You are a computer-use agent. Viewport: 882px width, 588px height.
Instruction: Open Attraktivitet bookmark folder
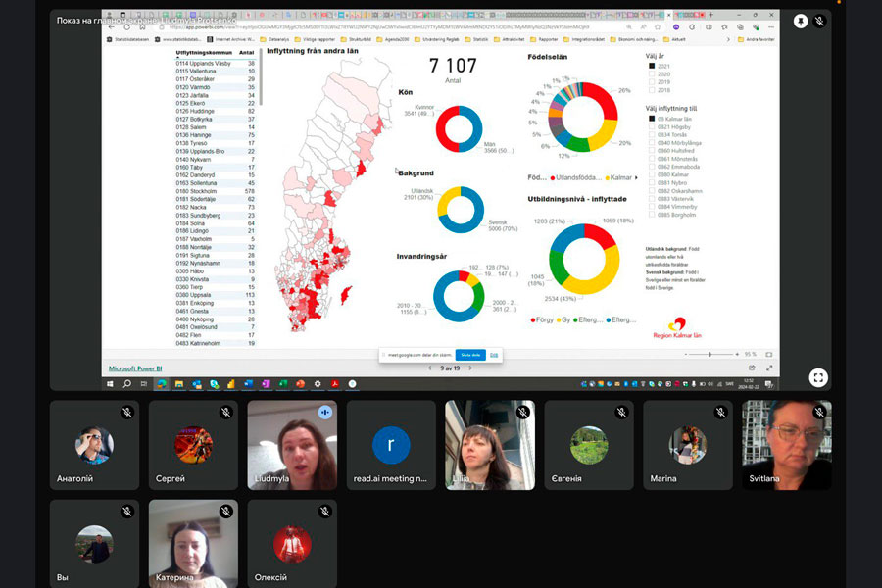click(509, 39)
